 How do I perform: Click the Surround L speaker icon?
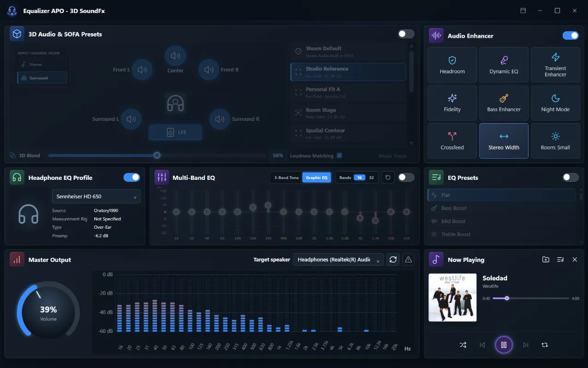131,119
